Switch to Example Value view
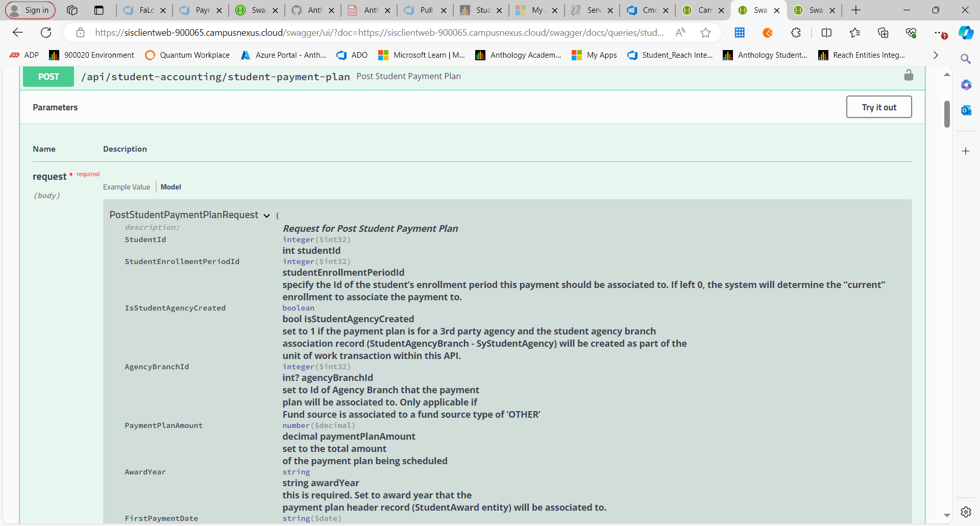This screenshot has height=526, width=980. [x=127, y=187]
